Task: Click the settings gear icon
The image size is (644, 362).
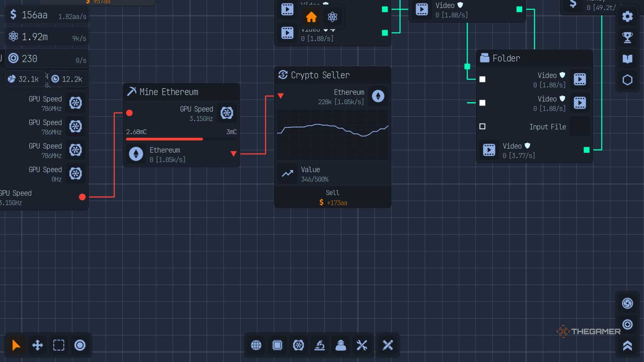Action: 627,16
